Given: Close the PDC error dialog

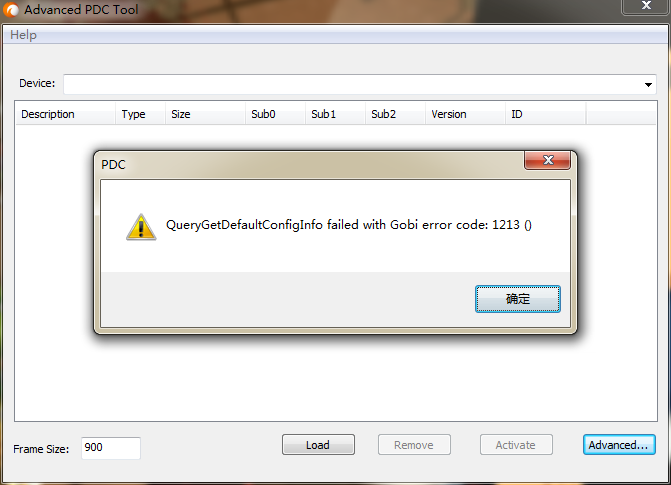Looking at the screenshot, I should (x=547, y=160).
